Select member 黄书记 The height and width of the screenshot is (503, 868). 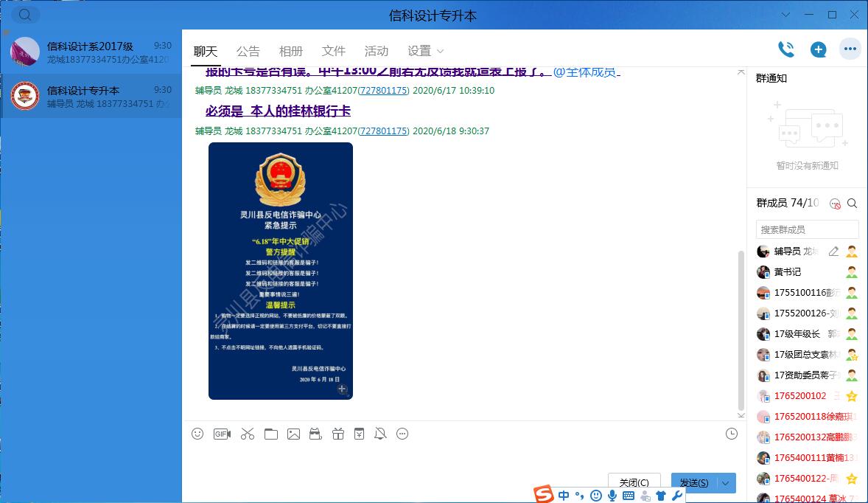(807, 272)
